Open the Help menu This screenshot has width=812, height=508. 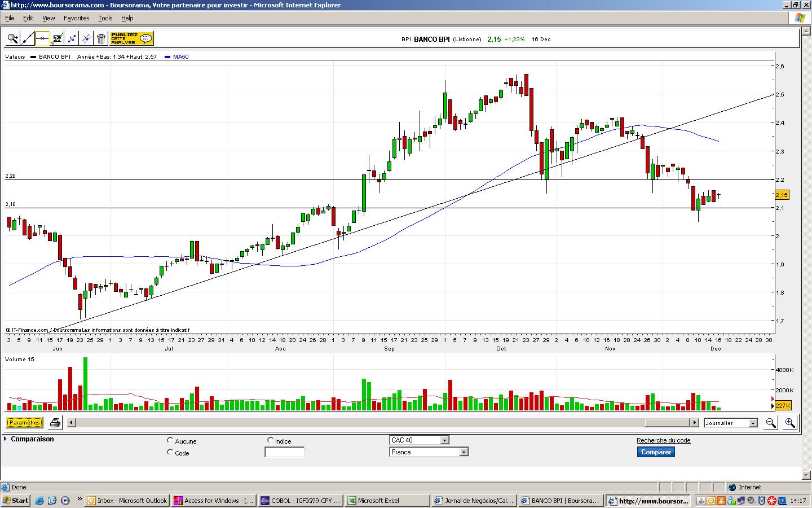(127, 18)
